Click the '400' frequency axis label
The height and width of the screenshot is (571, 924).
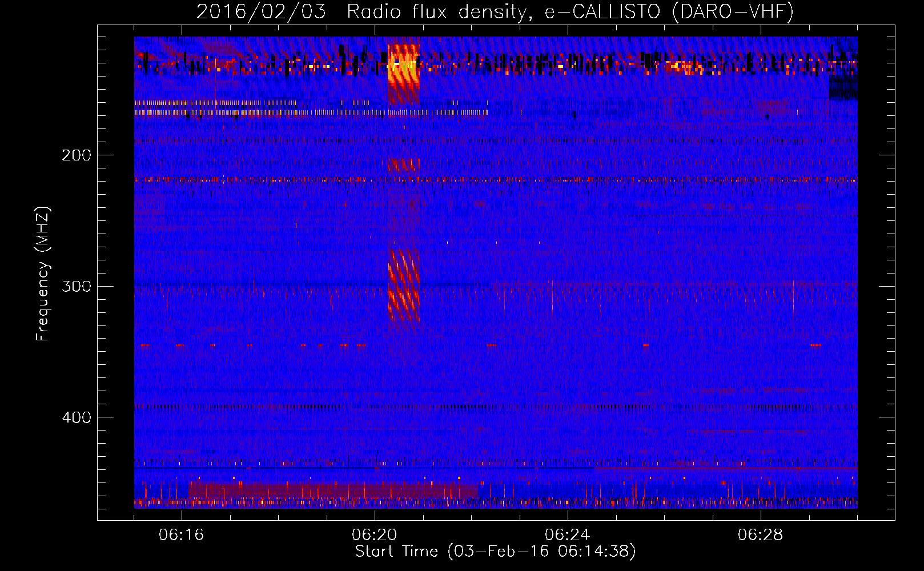[77, 417]
